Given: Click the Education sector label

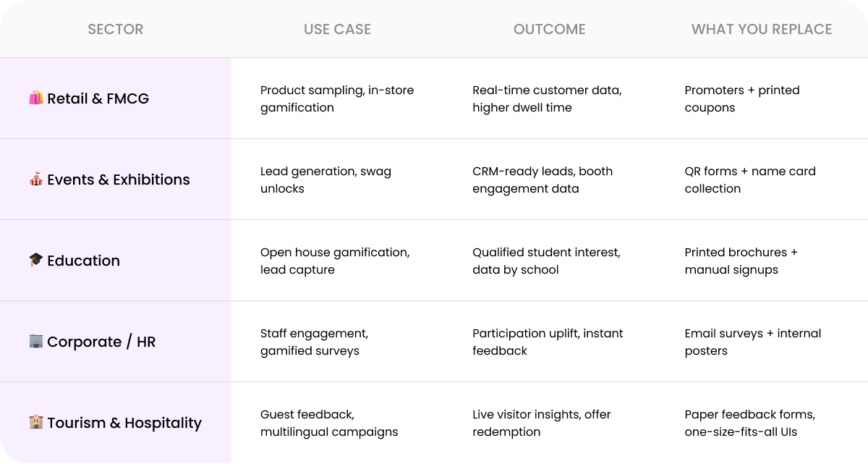Looking at the screenshot, I should coord(83,261).
